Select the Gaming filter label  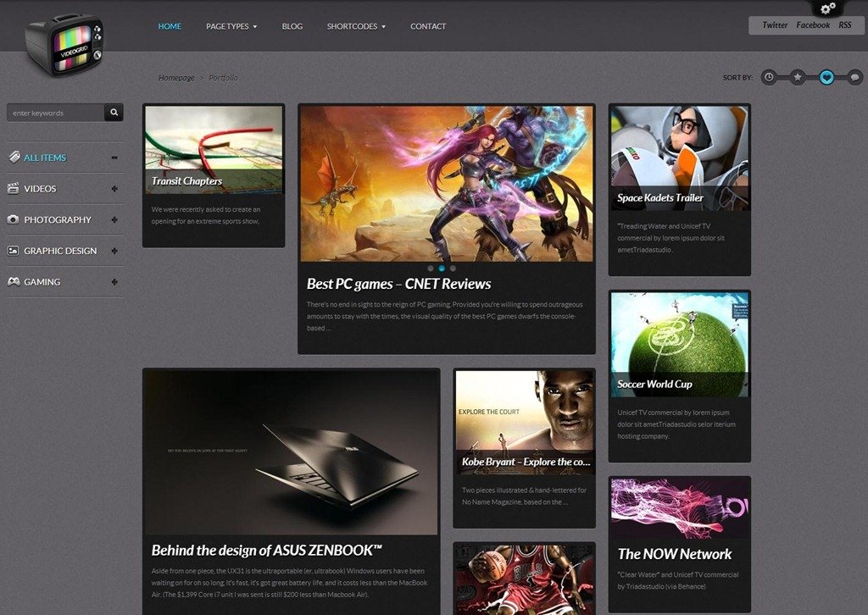pos(42,281)
